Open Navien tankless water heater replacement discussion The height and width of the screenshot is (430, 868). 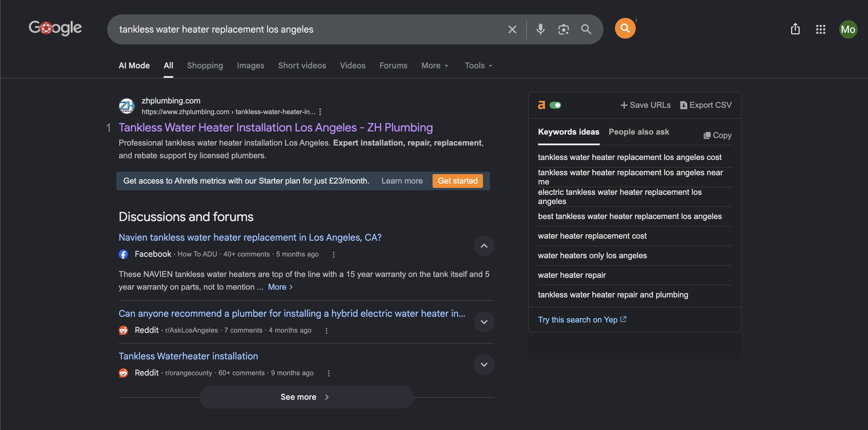click(250, 237)
